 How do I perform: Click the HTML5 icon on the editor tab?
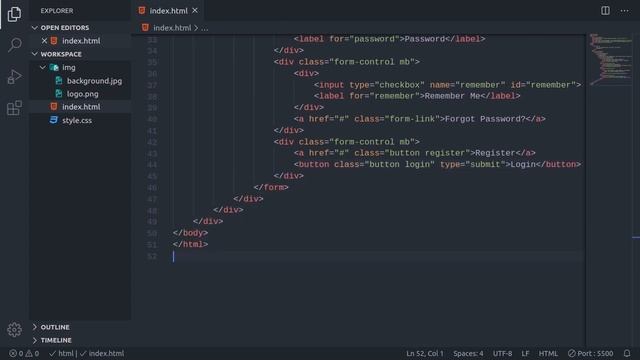pyautogui.click(x=142, y=11)
